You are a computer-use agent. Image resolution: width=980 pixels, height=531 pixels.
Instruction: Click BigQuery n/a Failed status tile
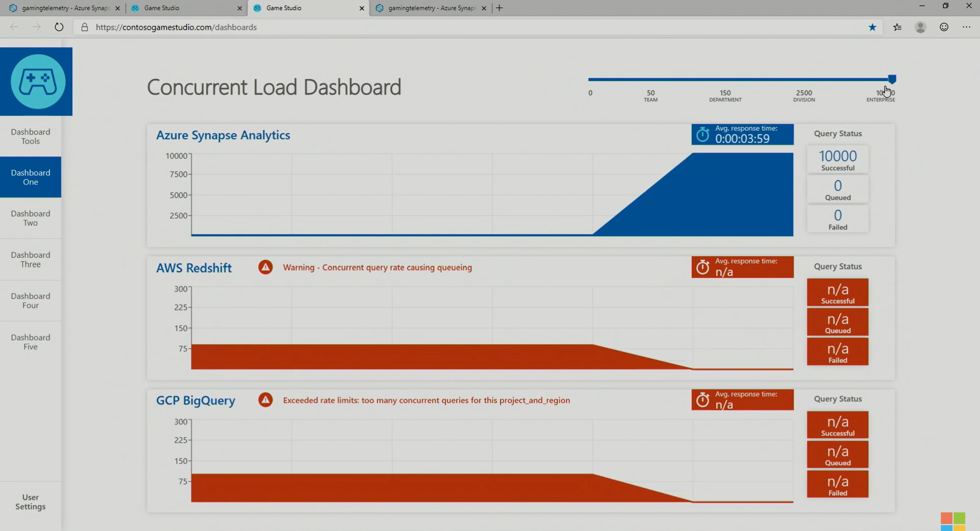click(x=838, y=484)
